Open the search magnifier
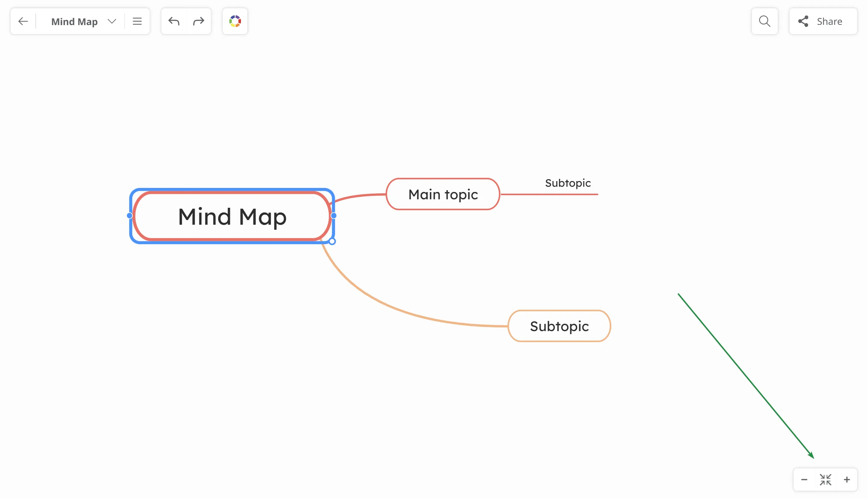868x499 pixels. [x=764, y=21]
